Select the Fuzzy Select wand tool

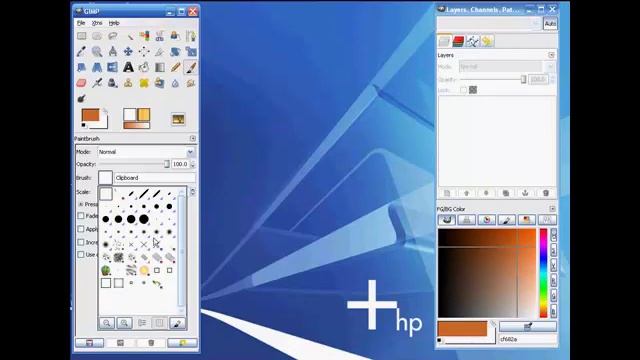tap(129, 36)
